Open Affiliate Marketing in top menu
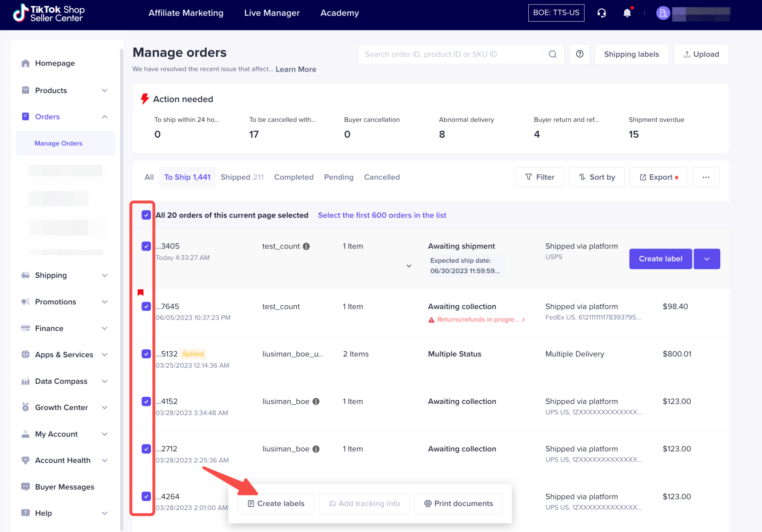 tap(186, 13)
